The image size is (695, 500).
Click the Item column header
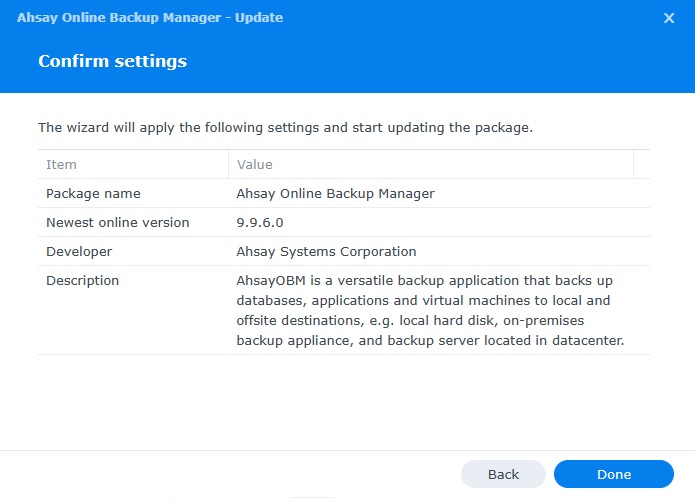point(62,164)
